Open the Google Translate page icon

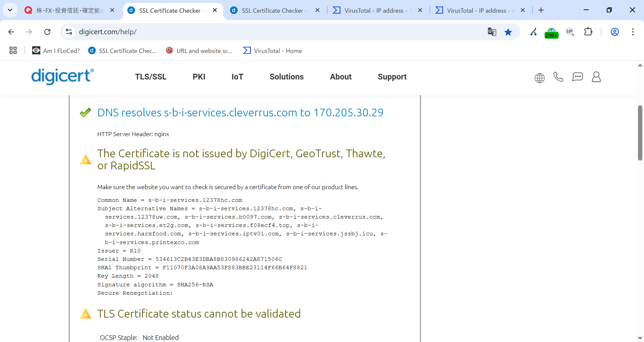click(492, 32)
